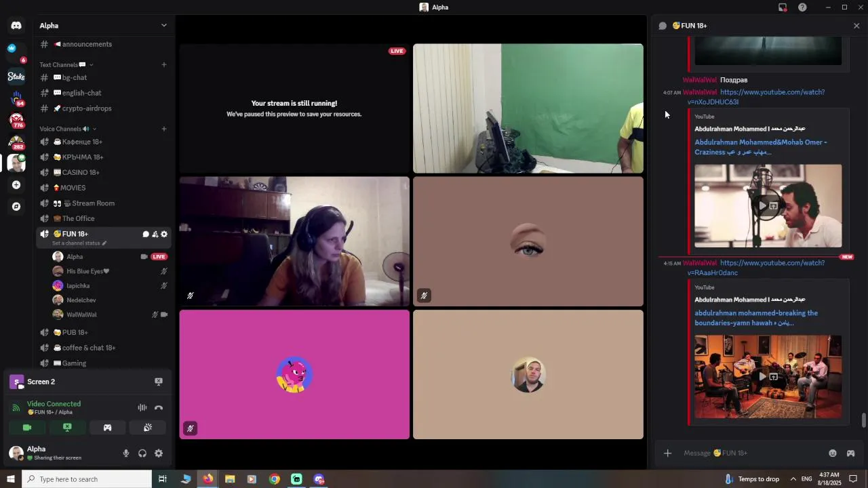
Task: Open breaking the boundaries video title link
Action: pyautogui.click(x=756, y=318)
